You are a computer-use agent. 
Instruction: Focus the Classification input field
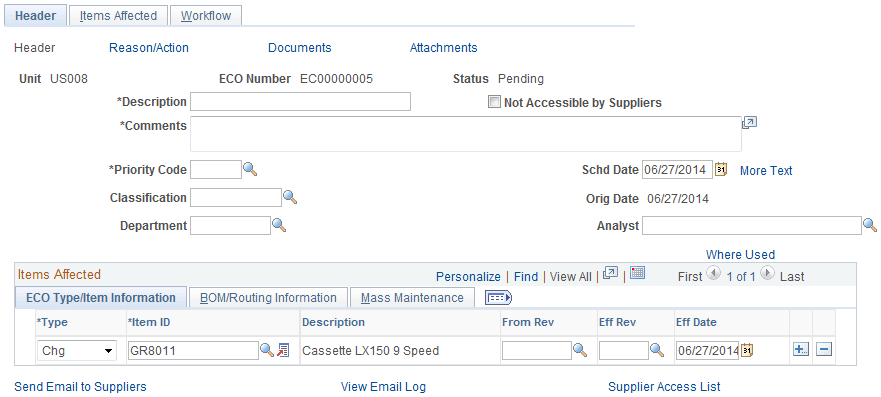click(236, 197)
